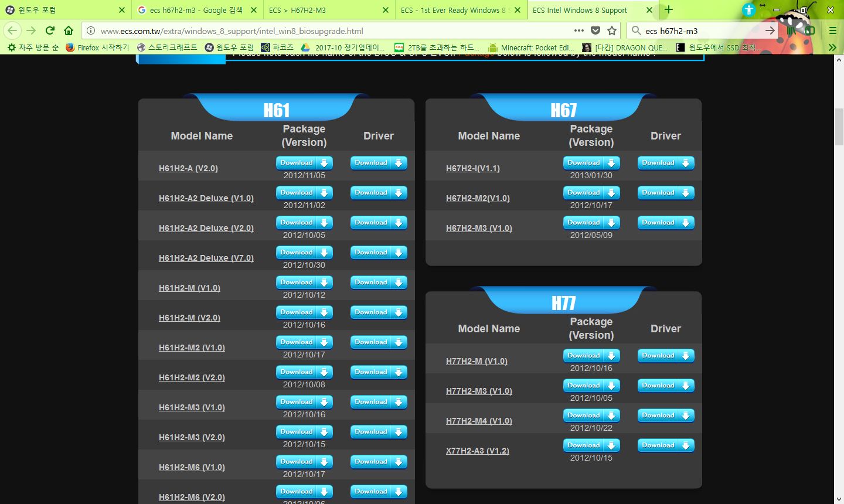Open the 스토리크래프트 bookmark
This screenshot has height=504, width=844.
tap(167, 47)
